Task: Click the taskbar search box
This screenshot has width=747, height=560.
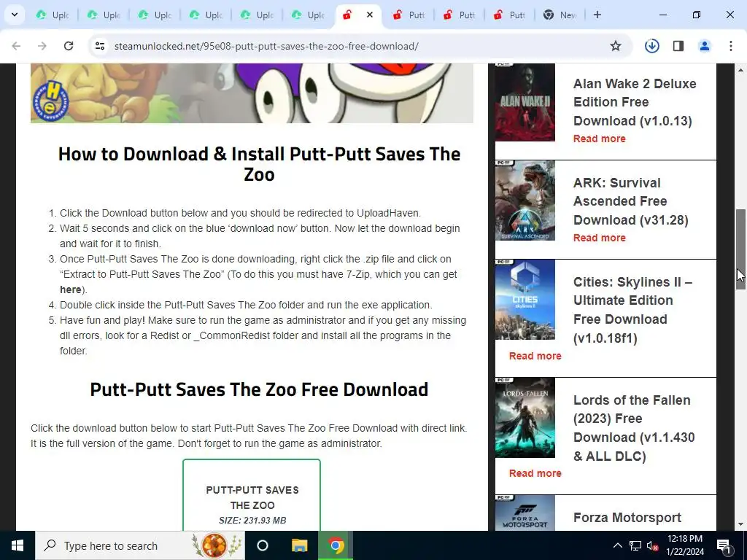Action: click(x=140, y=545)
